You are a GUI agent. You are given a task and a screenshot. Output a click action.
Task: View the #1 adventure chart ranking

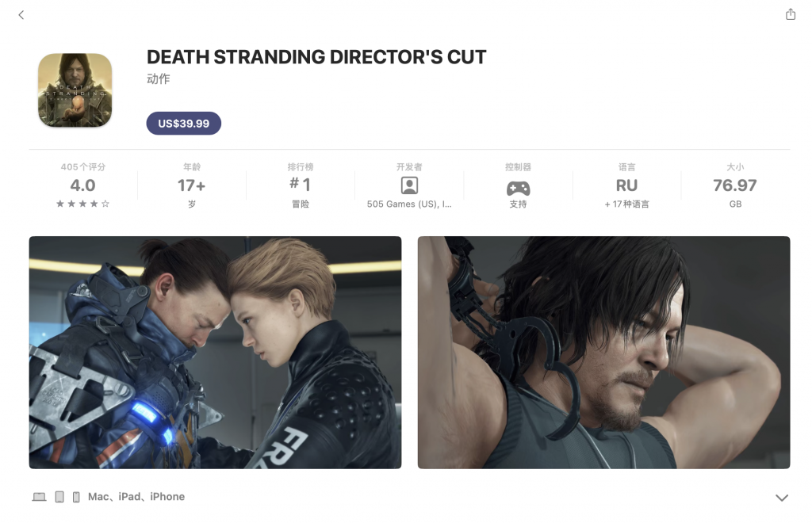(301, 185)
